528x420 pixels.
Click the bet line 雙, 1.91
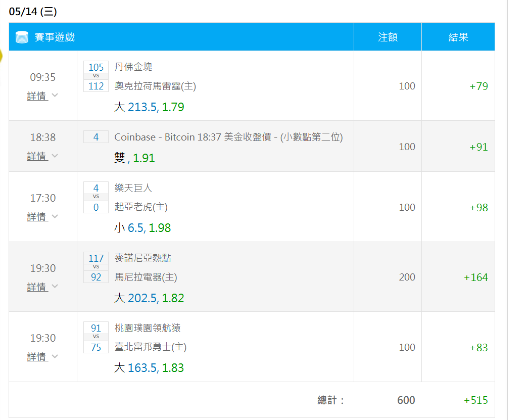[135, 158]
